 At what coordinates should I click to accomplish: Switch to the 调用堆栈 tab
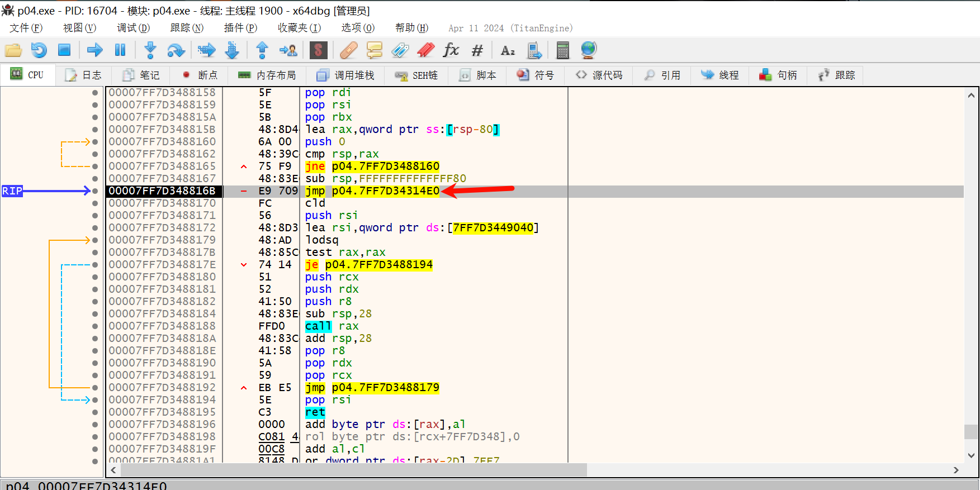[345, 75]
